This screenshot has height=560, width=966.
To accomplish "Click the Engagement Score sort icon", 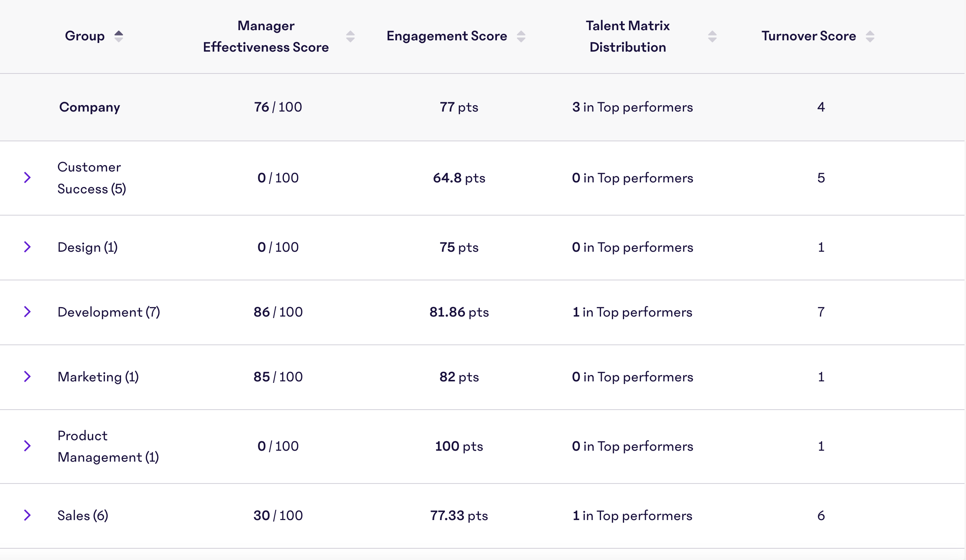I will point(521,36).
